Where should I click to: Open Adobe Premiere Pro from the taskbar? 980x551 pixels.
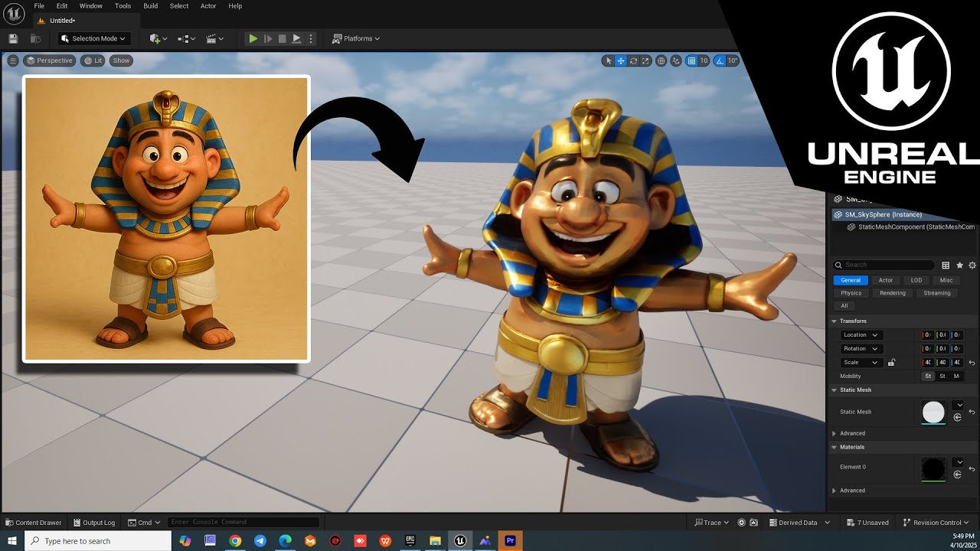point(510,541)
